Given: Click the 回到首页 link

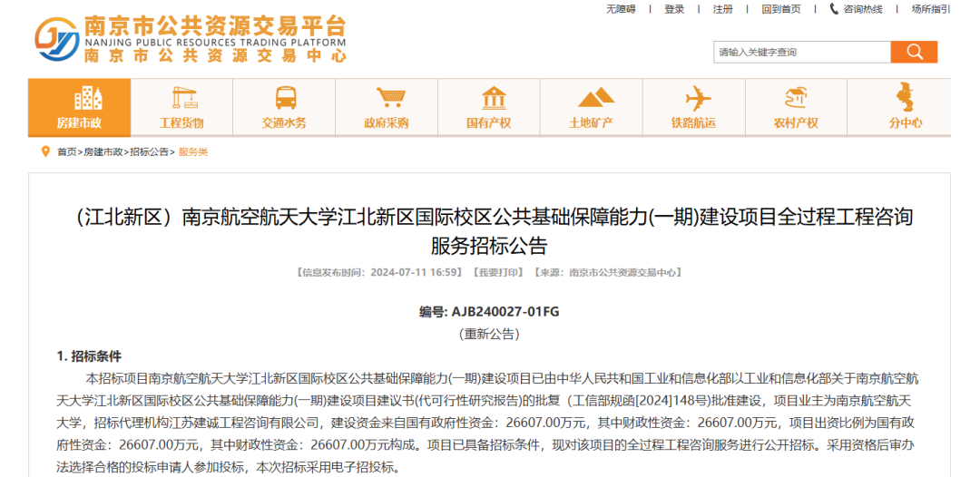Looking at the screenshot, I should click(781, 9).
